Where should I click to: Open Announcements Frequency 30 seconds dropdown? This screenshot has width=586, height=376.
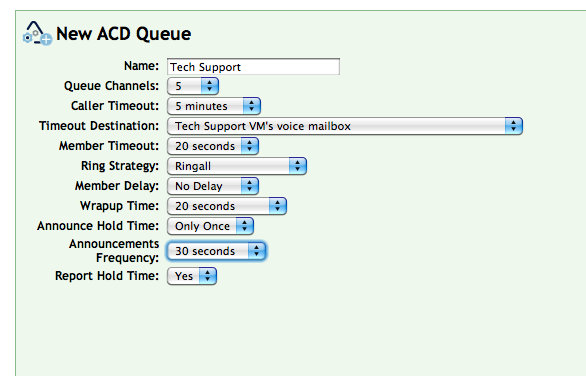click(216, 251)
